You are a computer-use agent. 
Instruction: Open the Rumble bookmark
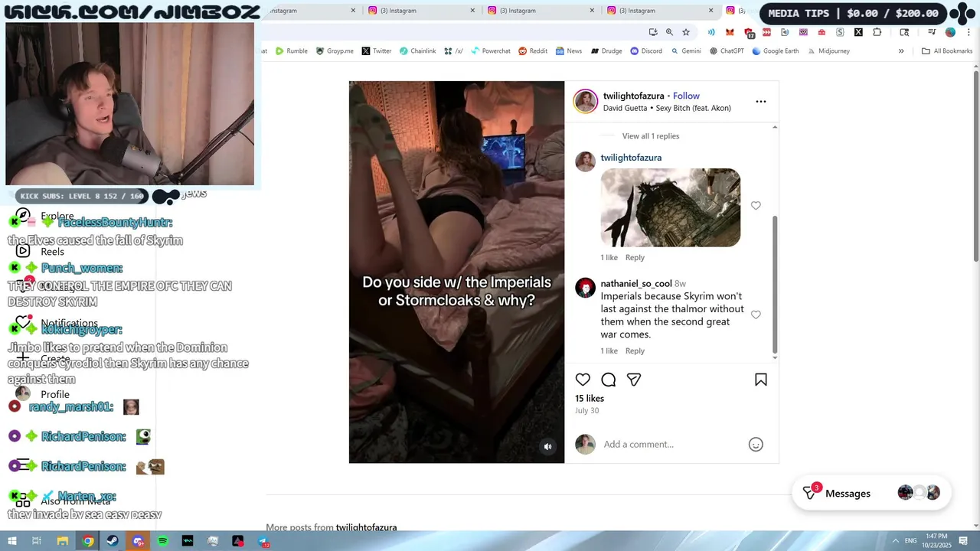click(x=292, y=51)
